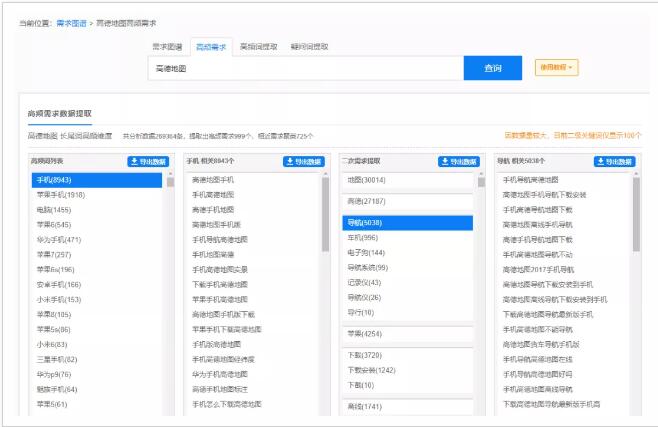Select 安卓手机(166) in the keyword list
This screenshot has width=658, height=427.
(x=59, y=285)
